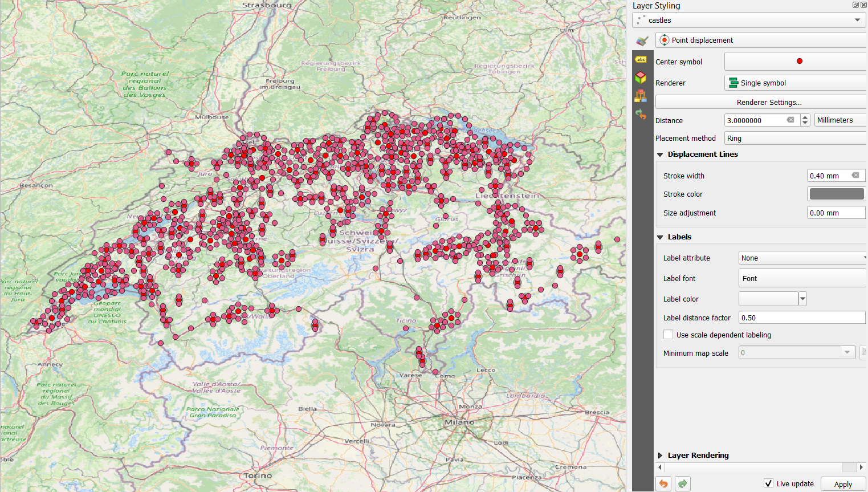Open the gray Stroke color swatch
The height and width of the screenshot is (492, 868).
pos(836,194)
